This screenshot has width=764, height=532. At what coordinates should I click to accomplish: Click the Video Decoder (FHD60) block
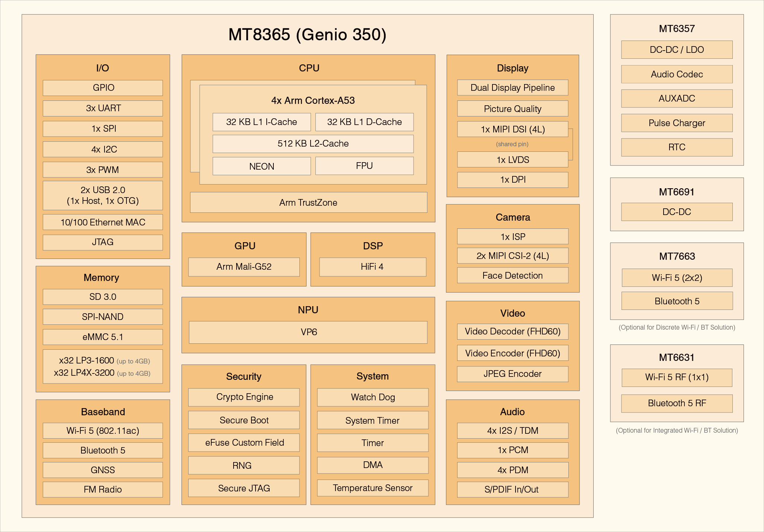point(512,331)
